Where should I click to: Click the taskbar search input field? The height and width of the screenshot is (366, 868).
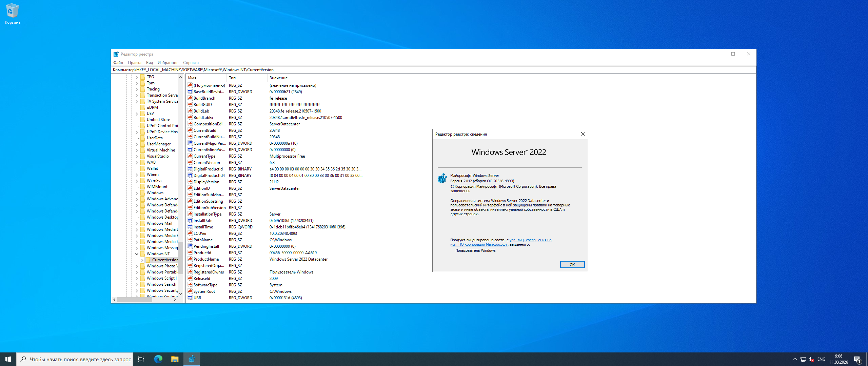click(80, 359)
